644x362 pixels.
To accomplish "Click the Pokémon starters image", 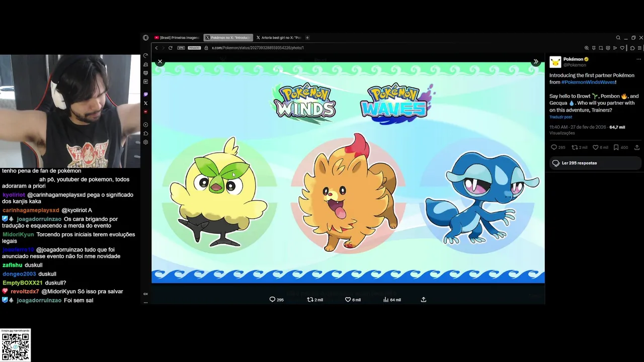I will (x=348, y=172).
